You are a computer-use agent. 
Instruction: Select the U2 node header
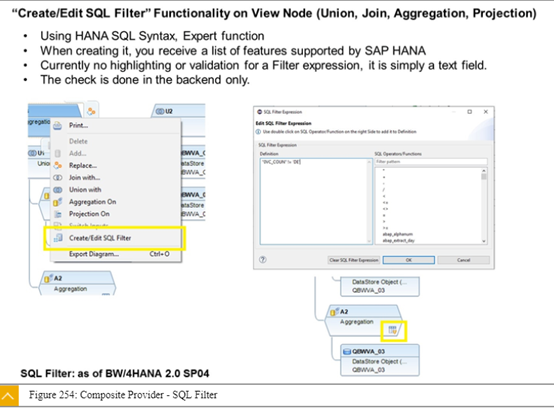[x=179, y=111]
